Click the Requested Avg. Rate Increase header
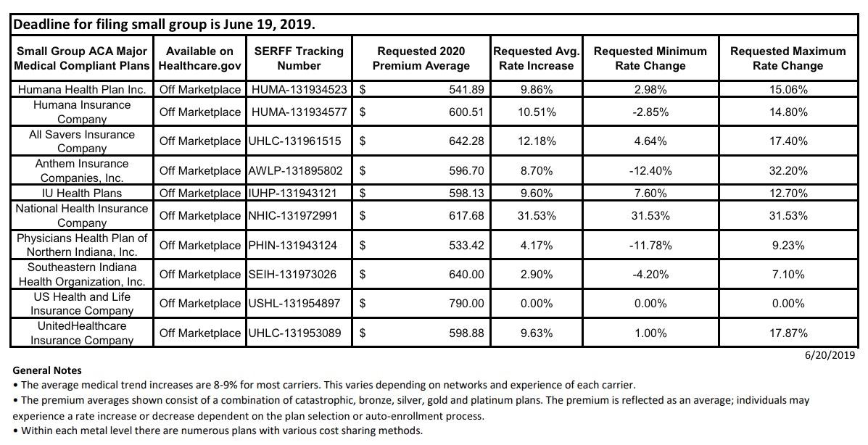Viewport: 868px width, 445px height. [x=537, y=58]
